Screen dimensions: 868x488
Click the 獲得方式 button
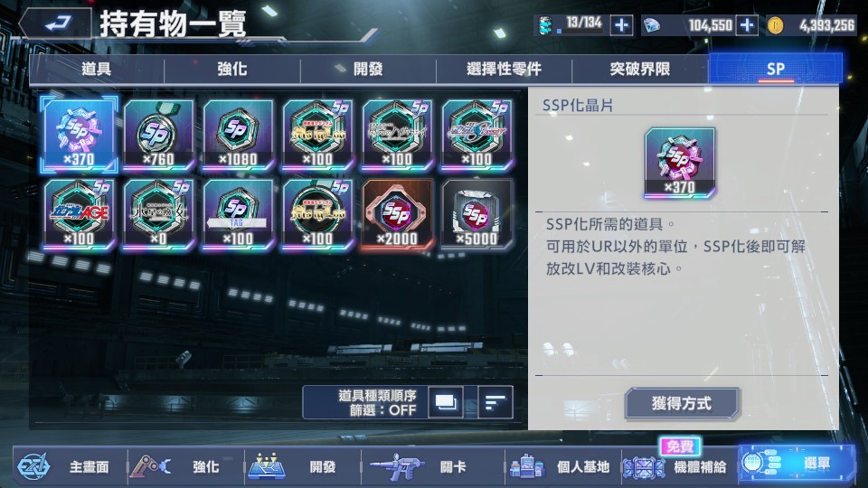[682, 403]
